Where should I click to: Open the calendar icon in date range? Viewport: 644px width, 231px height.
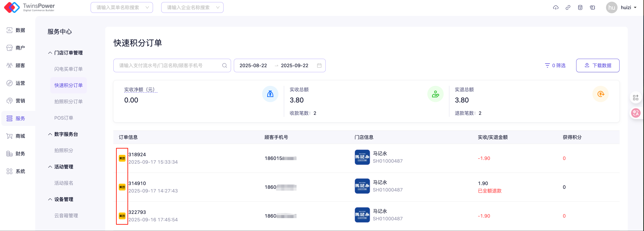(x=319, y=65)
